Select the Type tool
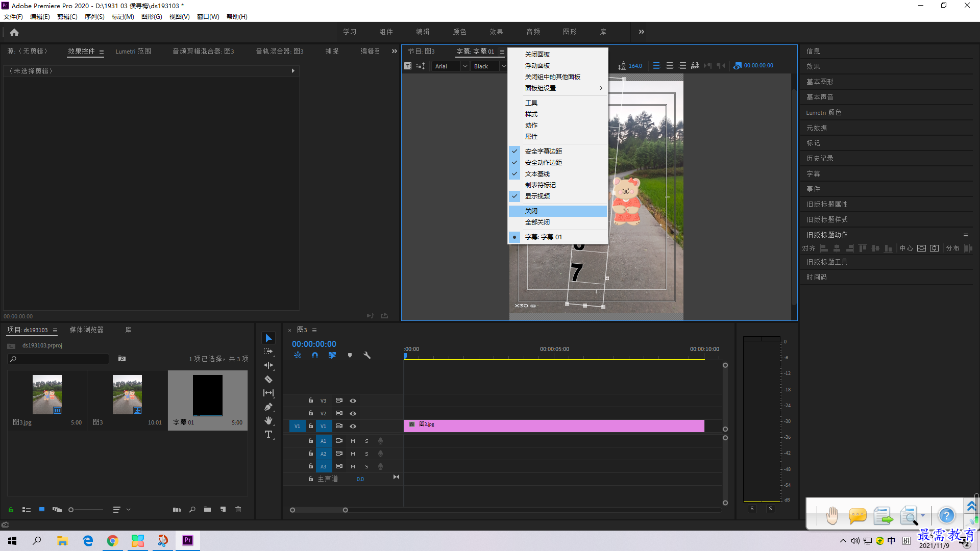The image size is (980, 551). pyautogui.click(x=268, y=434)
